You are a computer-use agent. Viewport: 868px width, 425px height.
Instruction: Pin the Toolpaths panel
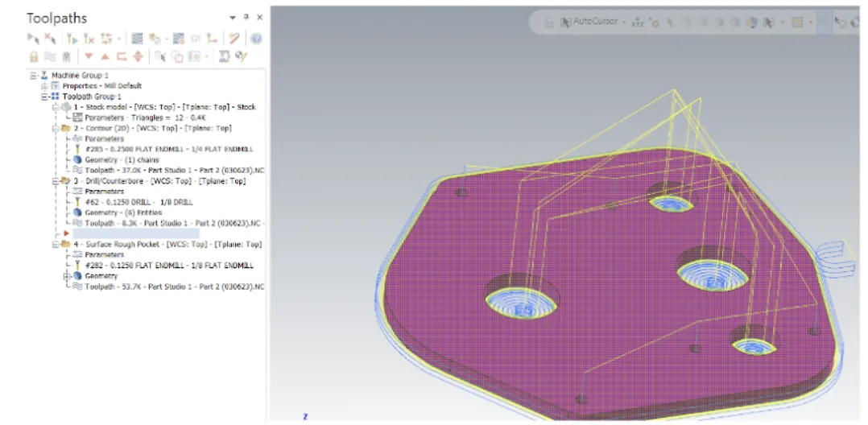[246, 18]
